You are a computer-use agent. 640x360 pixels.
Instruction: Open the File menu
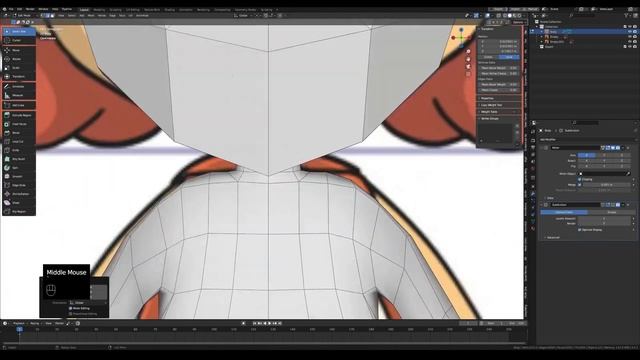click(x=11, y=9)
